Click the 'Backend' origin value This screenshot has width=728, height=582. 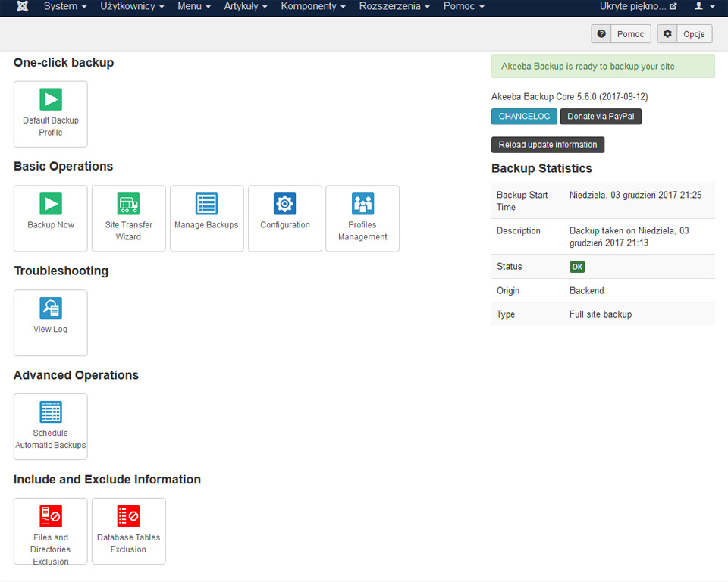[587, 290]
